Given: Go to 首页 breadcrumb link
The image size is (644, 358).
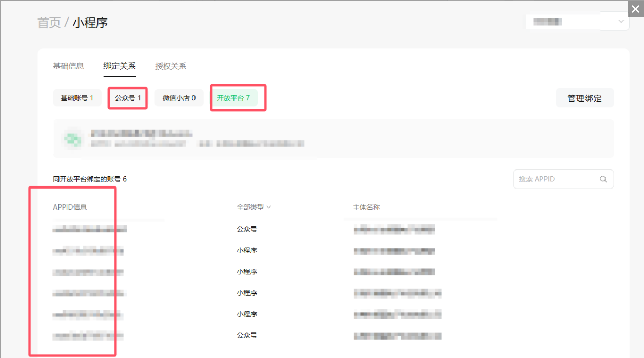Looking at the screenshot, I should click(x=49, y=23).
